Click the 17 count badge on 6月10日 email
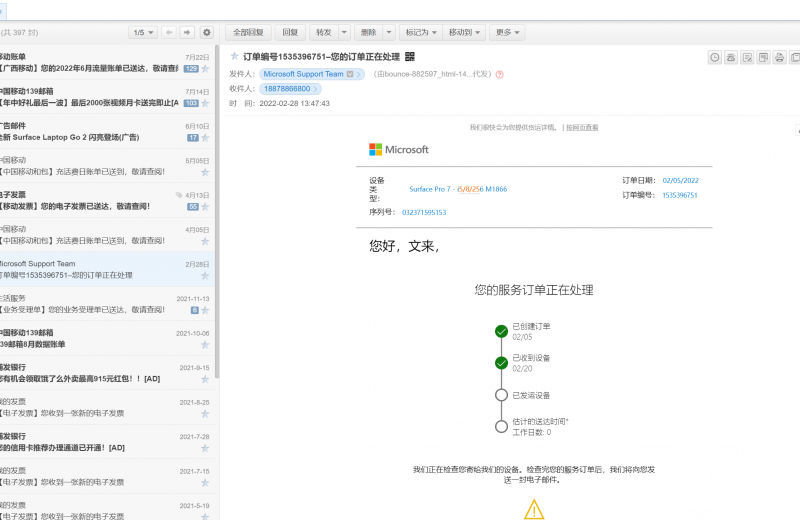Viewport: 800px width, 520px height. pos(193,138)
